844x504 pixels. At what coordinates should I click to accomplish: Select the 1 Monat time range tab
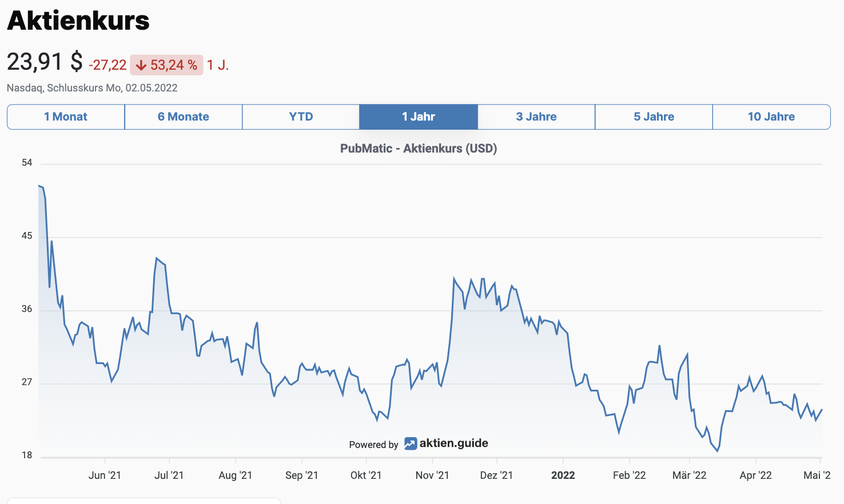coord(66,117)
